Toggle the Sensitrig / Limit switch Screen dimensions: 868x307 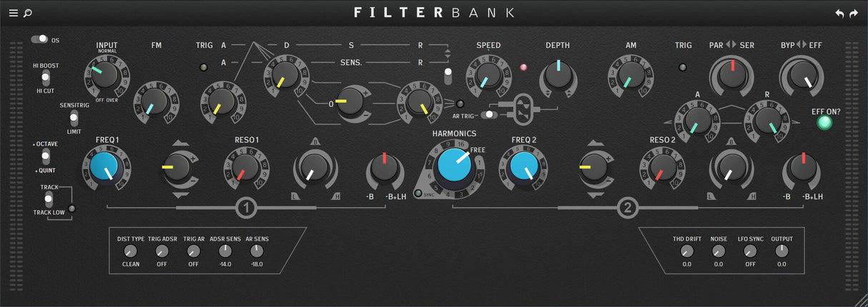coord(74,118)
